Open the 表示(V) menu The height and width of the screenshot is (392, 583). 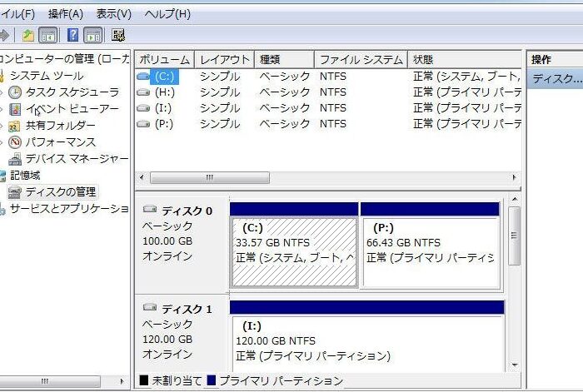pos(114,14)
